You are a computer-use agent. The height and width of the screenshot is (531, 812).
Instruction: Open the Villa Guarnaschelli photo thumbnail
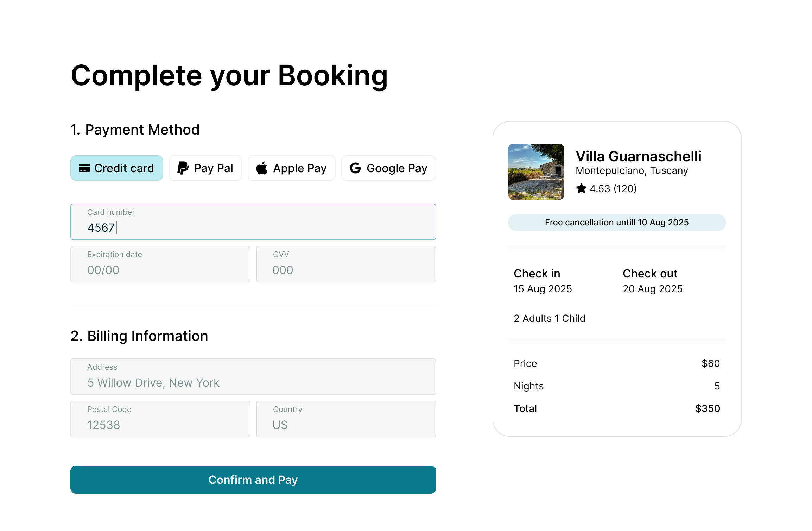point(536,172)
